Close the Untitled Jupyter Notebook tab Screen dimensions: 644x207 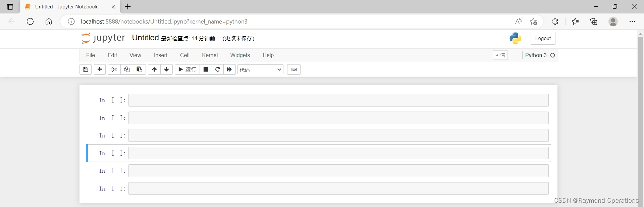point(113,7)
